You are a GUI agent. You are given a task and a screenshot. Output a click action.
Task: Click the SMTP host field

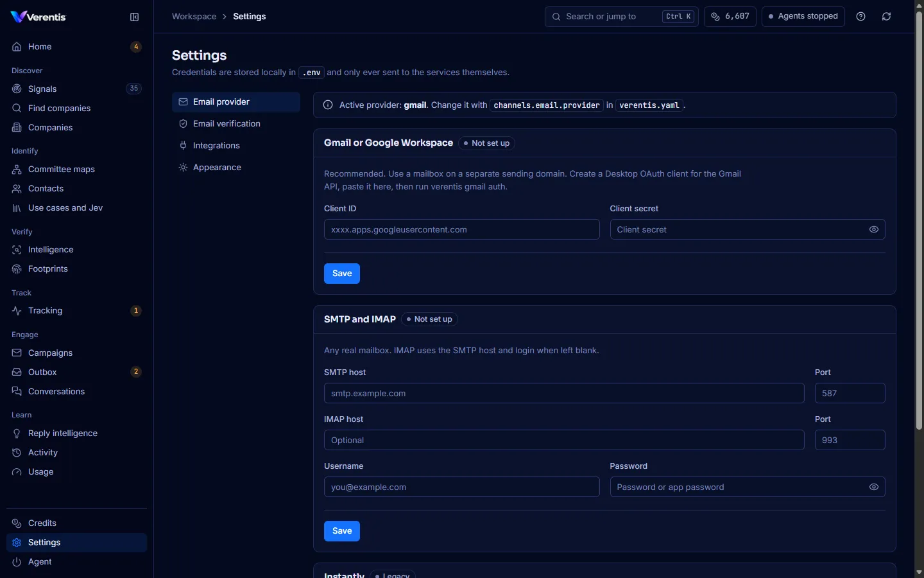564,393
